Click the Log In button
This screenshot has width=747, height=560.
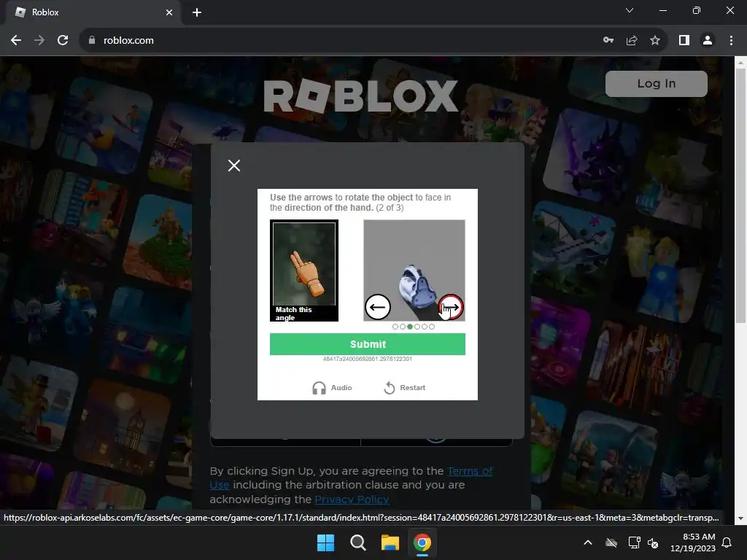(656, 83)
